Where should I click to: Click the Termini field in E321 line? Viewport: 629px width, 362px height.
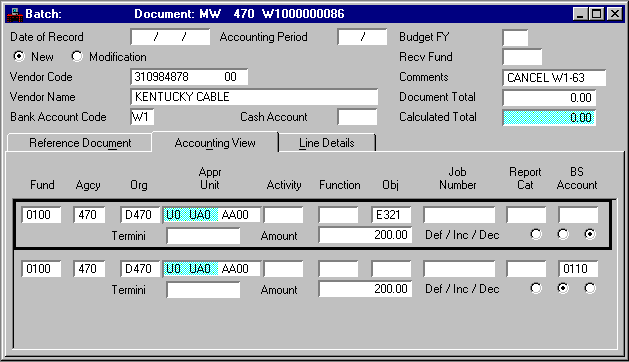pos(203,236)
